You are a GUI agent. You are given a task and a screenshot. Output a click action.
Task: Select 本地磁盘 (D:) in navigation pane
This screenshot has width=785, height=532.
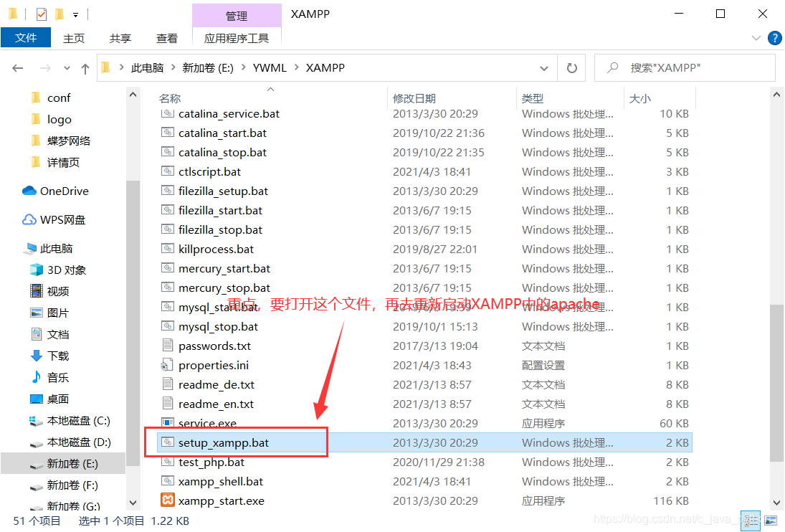[79, 442]
